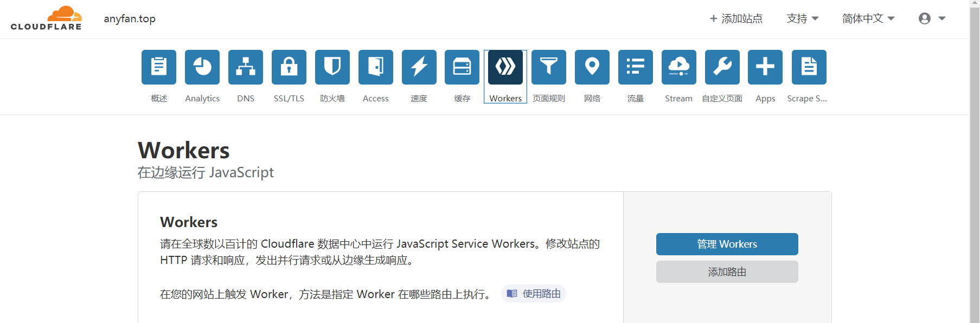Open the SSL/TLS padlock icon

[x=289, y=67]
